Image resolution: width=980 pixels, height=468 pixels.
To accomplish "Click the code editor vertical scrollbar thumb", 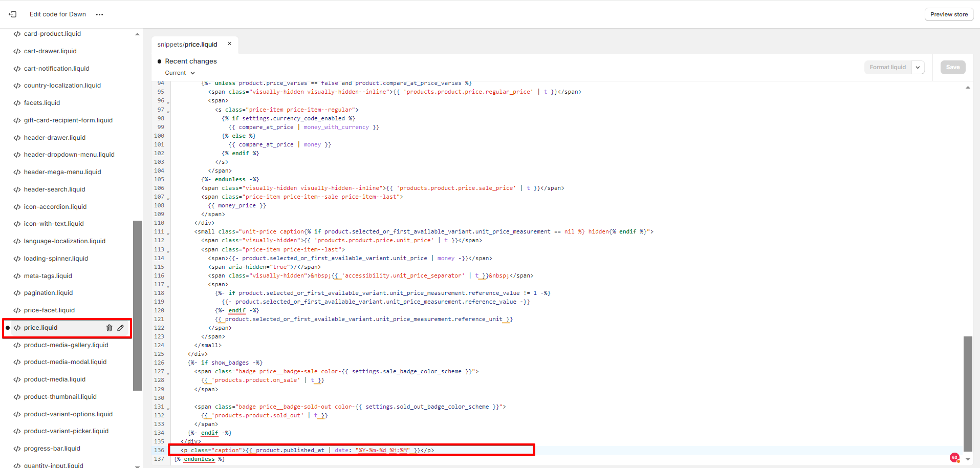I will click(968, 394).
